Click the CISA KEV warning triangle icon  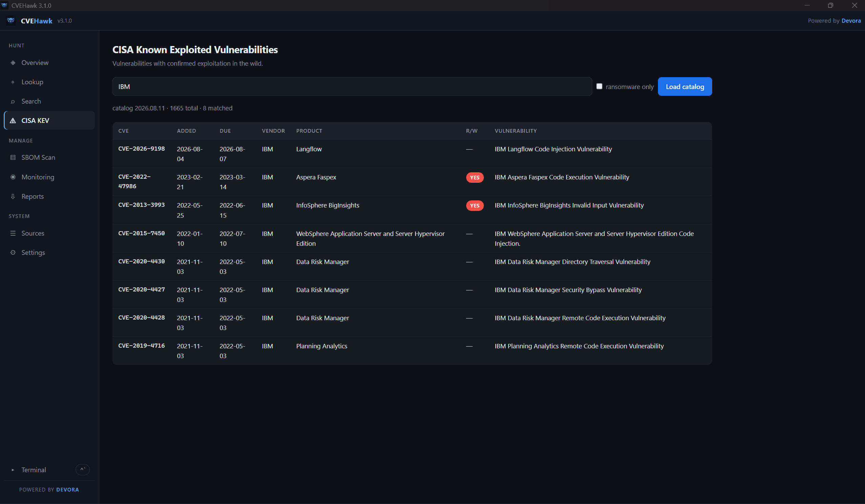click(13, 121)
